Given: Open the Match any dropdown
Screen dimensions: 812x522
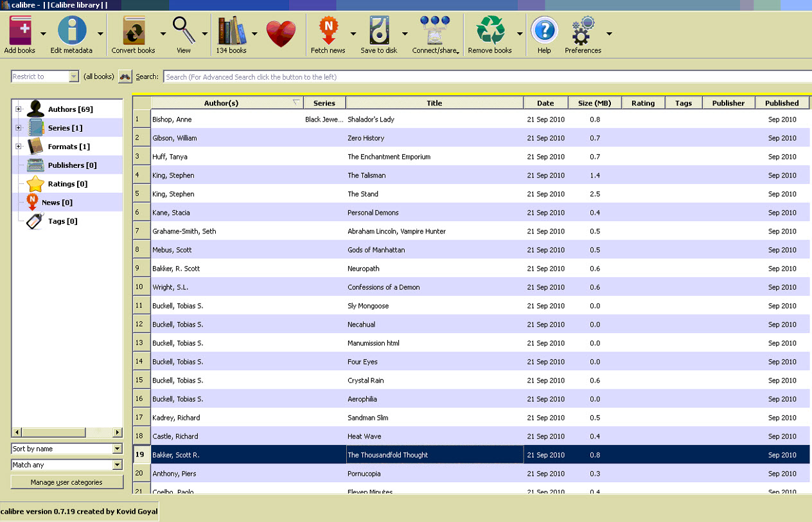Looking at the screenshot, I should pos(66,465).
